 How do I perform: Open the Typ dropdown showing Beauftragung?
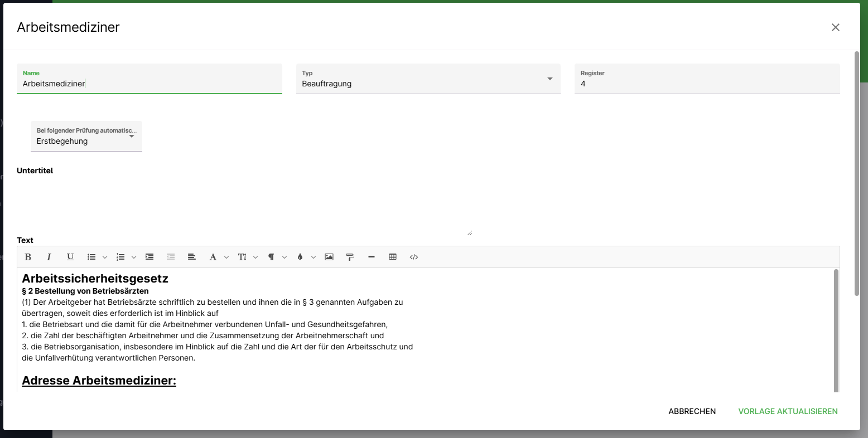[x=428, y=79]
